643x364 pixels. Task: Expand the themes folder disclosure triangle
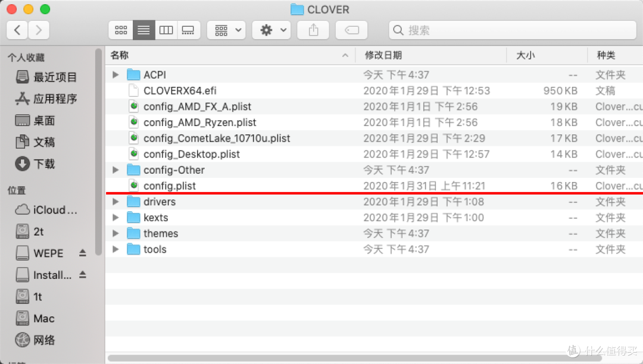116,233
